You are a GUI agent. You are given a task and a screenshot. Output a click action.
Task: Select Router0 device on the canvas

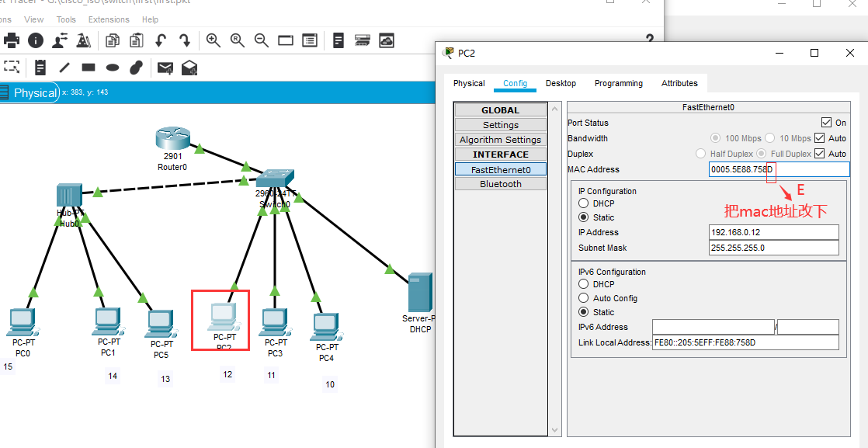pyautogui.click(x=172, y=139)
